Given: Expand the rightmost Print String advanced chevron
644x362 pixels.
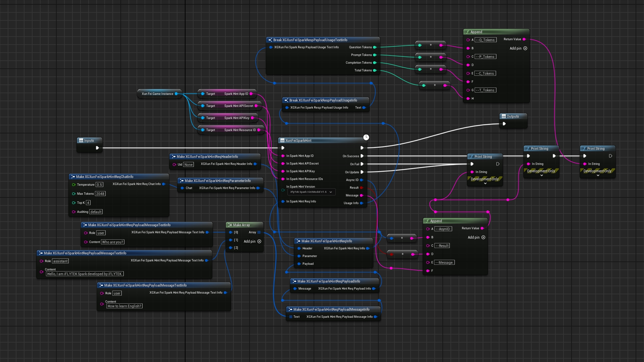Looking at the screenshot, I should point(598,176).
